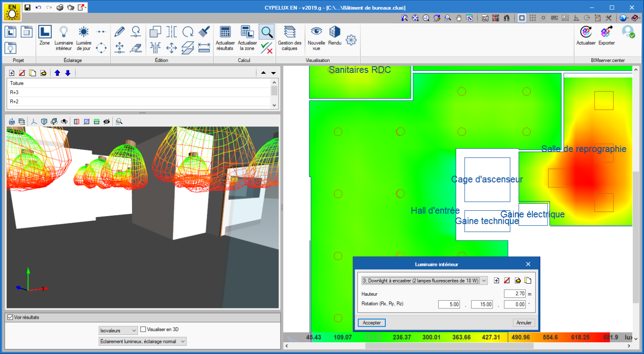Image resolution: width=644 pixels, height=354 pixels.
Task: Expand the Éclairement lumineux dropdown
Action: pos(142,341)
